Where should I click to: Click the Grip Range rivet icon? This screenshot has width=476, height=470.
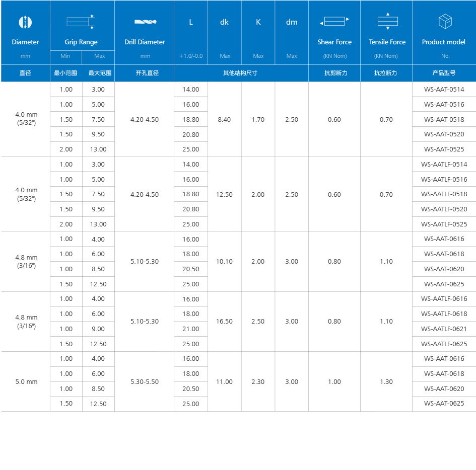82,22
